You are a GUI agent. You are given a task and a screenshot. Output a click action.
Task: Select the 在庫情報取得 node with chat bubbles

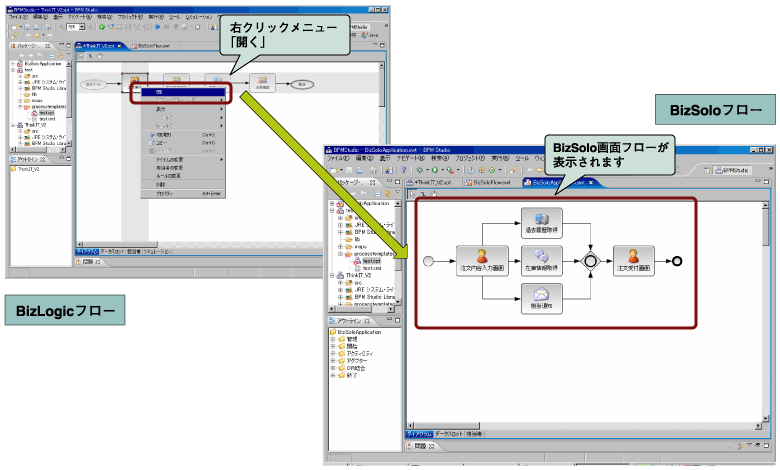tap(541, 261)
